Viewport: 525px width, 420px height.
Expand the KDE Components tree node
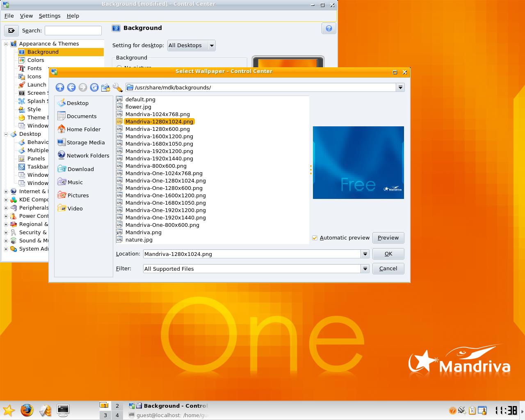click(x=6, y=200)
